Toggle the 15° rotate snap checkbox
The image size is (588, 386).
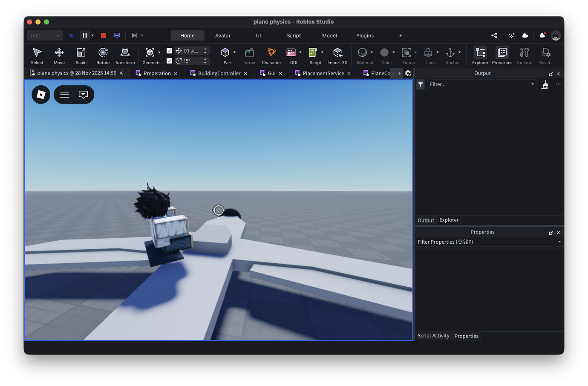coord(170,60)
